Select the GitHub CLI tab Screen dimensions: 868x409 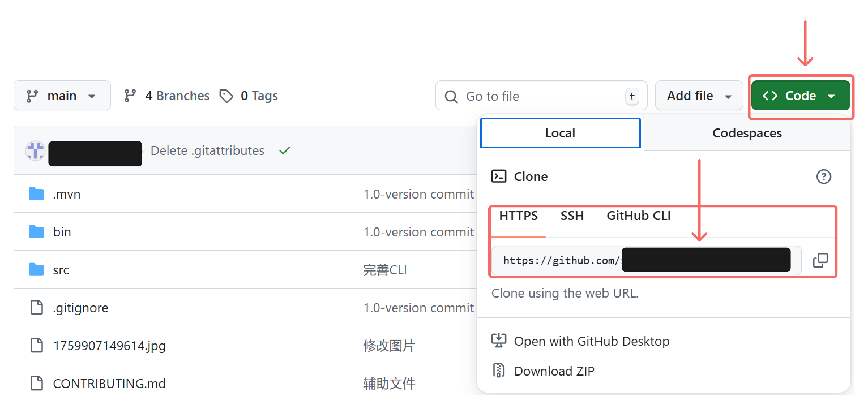638,216
